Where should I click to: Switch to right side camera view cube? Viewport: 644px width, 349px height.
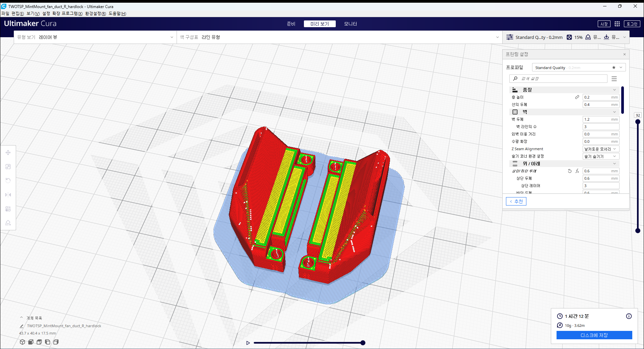56,342
